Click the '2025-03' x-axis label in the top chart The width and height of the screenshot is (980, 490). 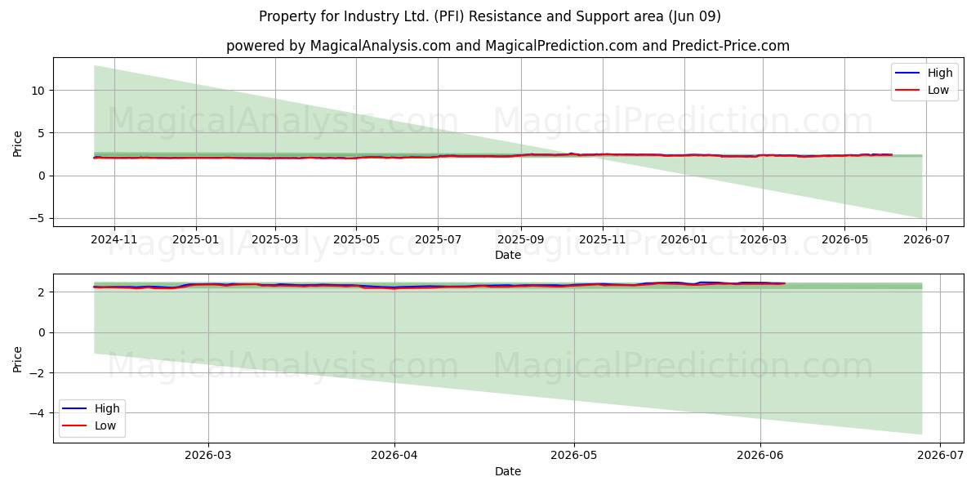pyautogui.click(x=275, y=240)
